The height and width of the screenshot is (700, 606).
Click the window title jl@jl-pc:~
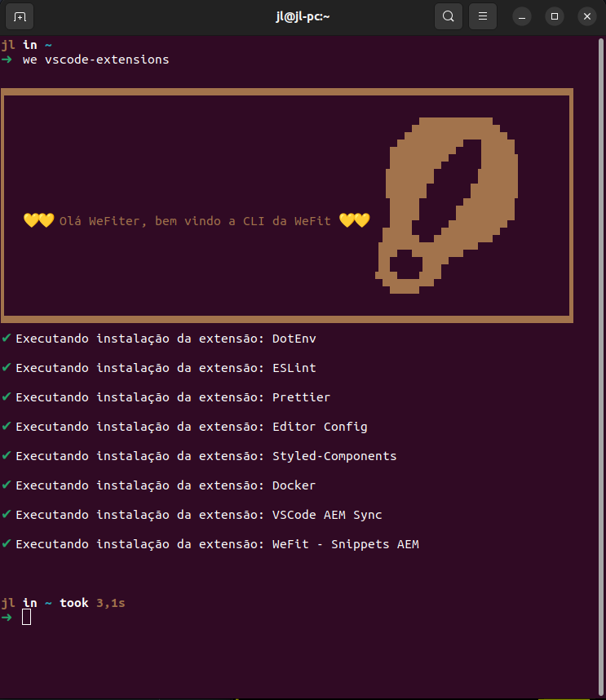coord(303,16)
